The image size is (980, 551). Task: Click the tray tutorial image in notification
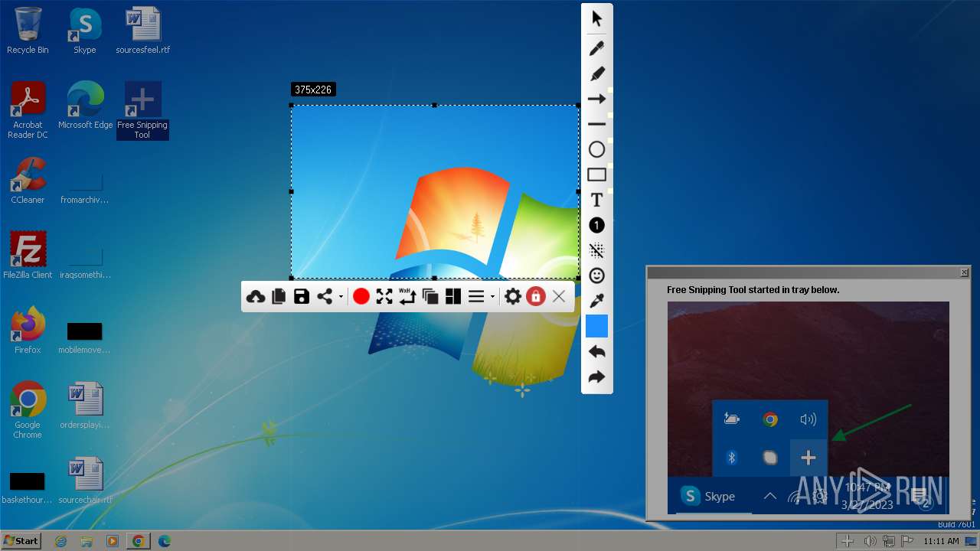(808, 407)
